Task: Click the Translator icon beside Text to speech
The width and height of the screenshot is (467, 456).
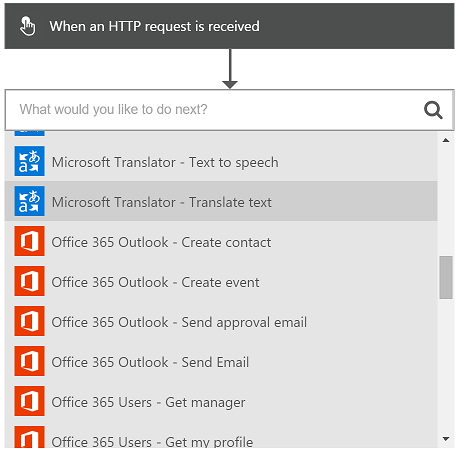Action: [x=29, y=161]
